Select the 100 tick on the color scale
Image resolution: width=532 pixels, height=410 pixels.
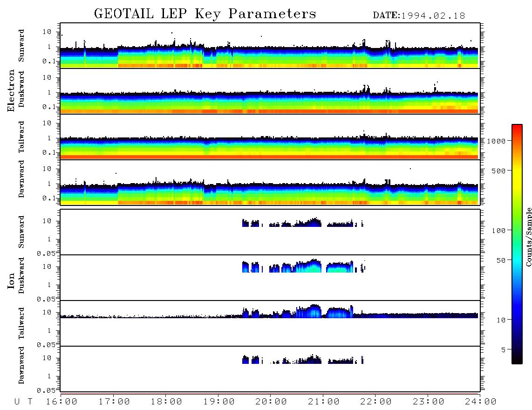pos(498,231)
